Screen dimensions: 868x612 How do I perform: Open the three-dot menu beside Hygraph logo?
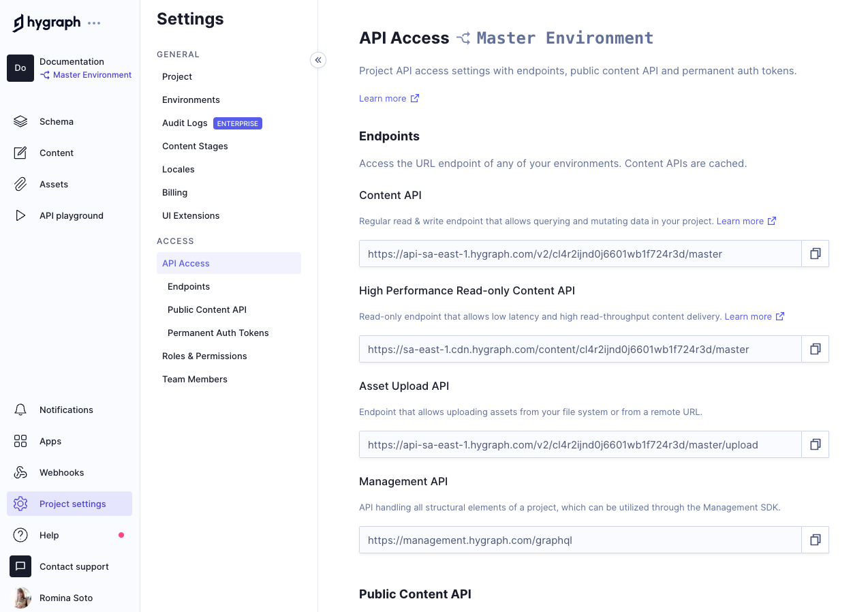(94, 23)
